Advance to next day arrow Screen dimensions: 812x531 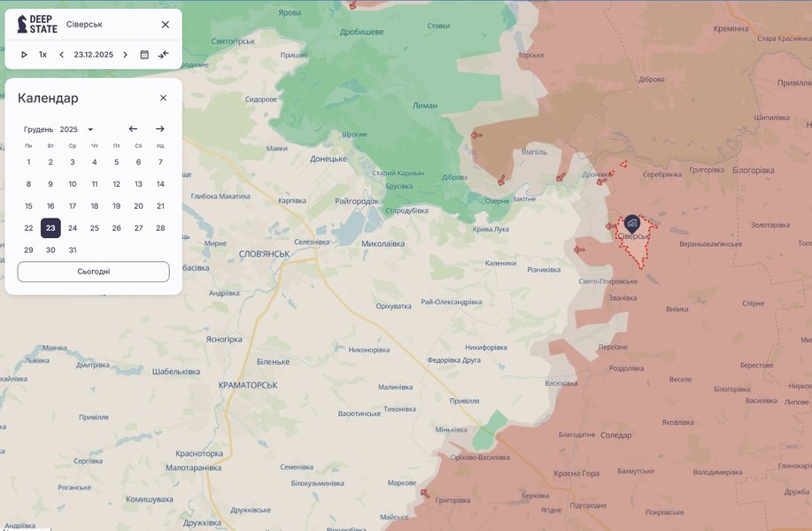coord(125,55)
